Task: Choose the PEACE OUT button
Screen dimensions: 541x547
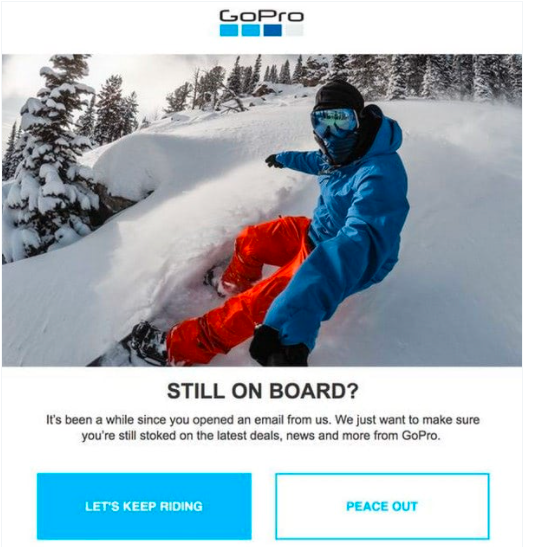Action: coord(382,506)
